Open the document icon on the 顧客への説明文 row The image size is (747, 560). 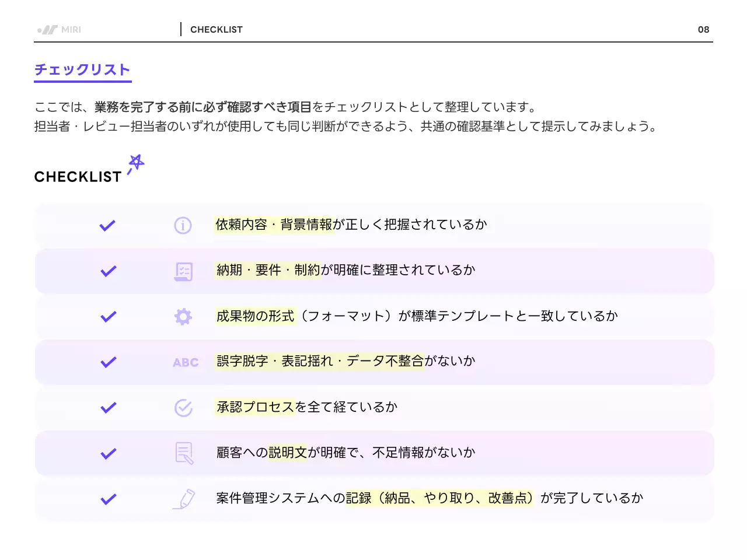pyautogui.click(x=183, y=453)
